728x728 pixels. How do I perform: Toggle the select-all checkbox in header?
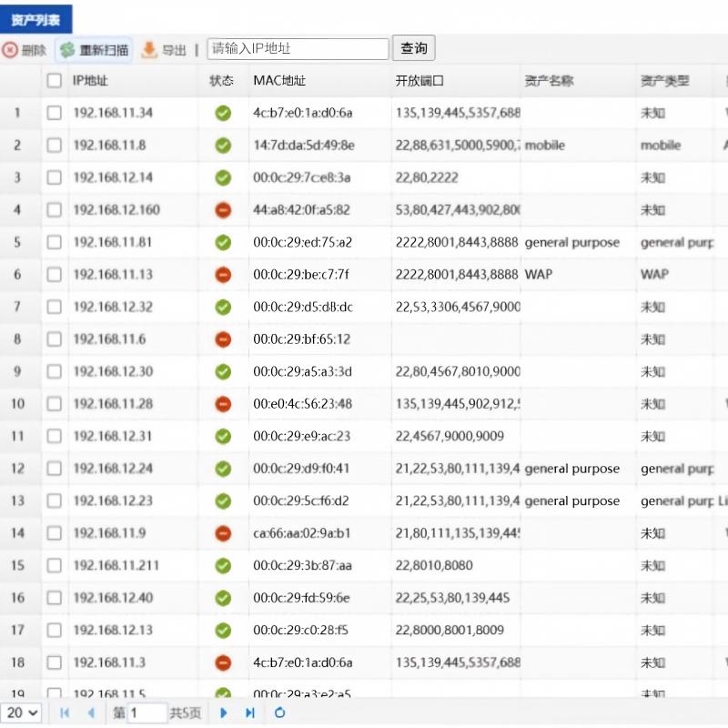55,81
